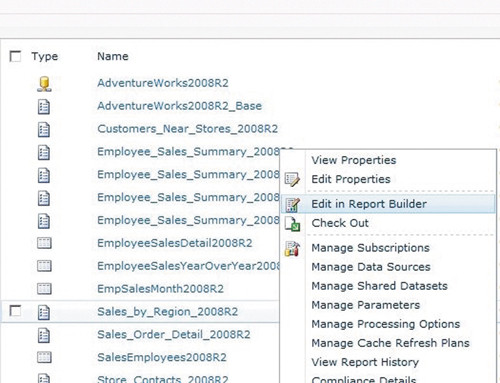Open the EmployeeSalesDetail2008R2 link

tap(175, 243)
